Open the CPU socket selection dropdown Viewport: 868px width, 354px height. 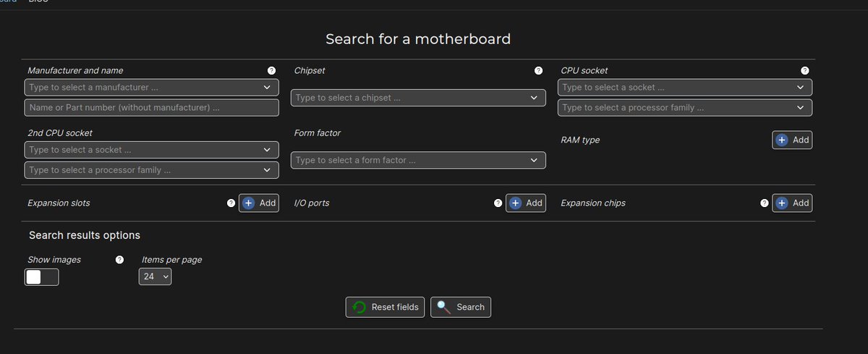pos(685,88)
